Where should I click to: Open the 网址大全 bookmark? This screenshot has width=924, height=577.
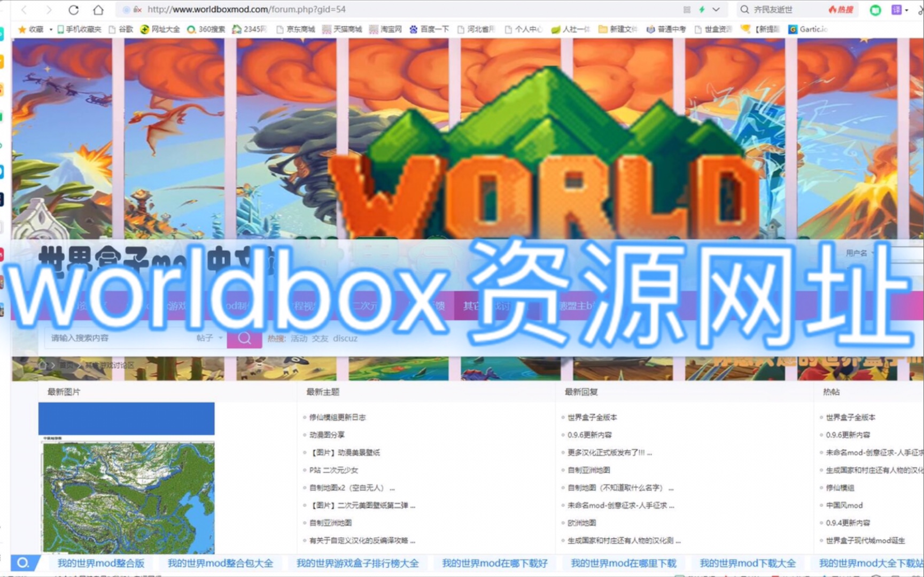pyautogui.click(x=160, y=29)
